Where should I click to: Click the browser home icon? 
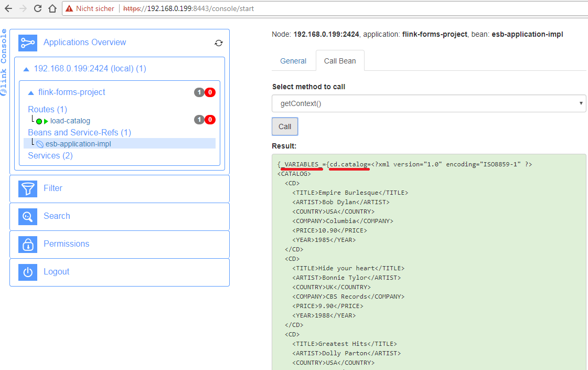click(x=52, y=8)
